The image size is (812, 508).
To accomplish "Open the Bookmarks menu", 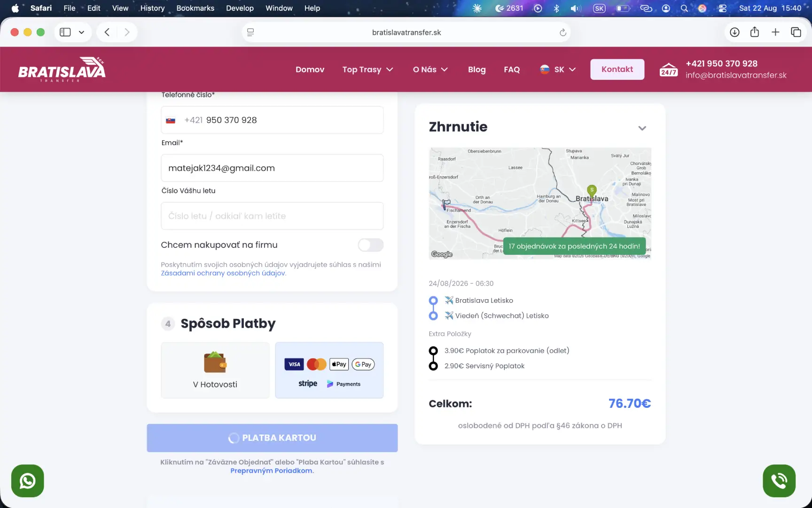I will click(195, 8).
